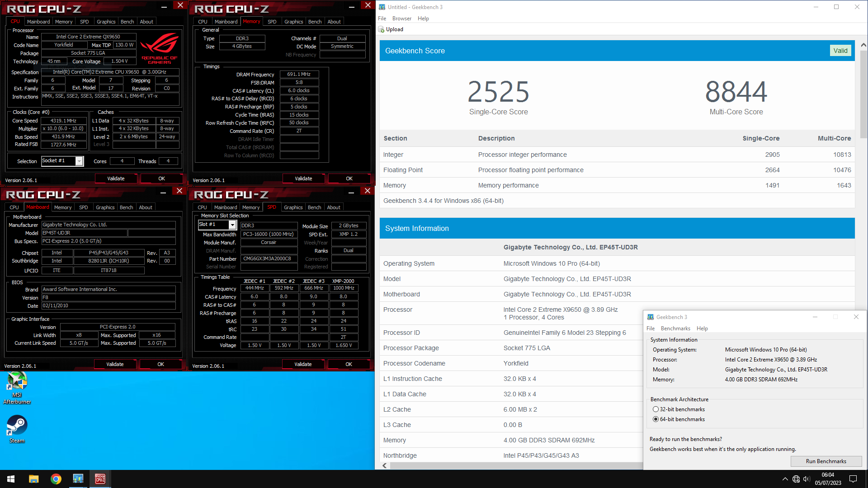Show hidden system tray icons
Viewport: 868px width, 488px height.
click(x=785, y=479)
